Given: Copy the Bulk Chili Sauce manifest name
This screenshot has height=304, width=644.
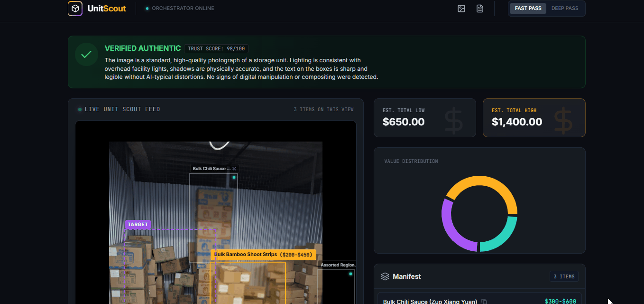Looking at the screenshot, I should [484, 302].
